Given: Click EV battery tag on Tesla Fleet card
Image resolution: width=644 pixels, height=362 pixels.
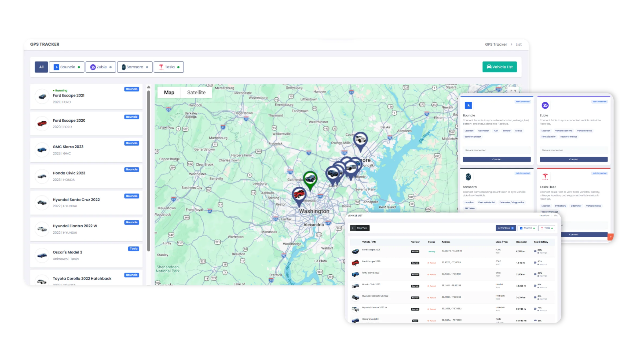Looking at the screenshot, I should (x=561, y=206).
